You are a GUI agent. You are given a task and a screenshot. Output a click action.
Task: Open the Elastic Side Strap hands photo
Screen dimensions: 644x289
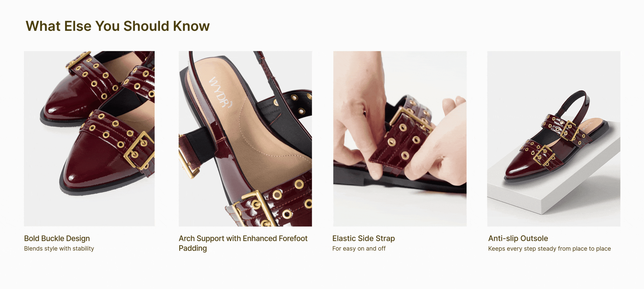[400, 139]
